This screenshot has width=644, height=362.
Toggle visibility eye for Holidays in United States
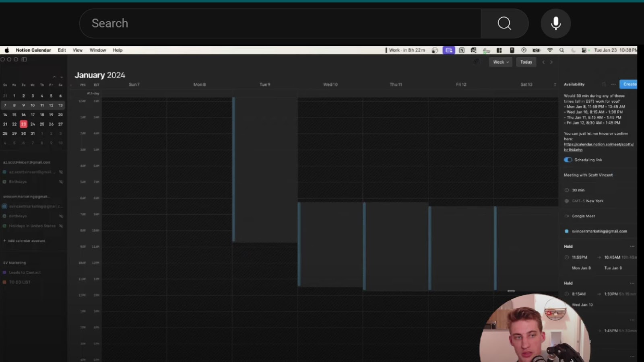[61, 226]
